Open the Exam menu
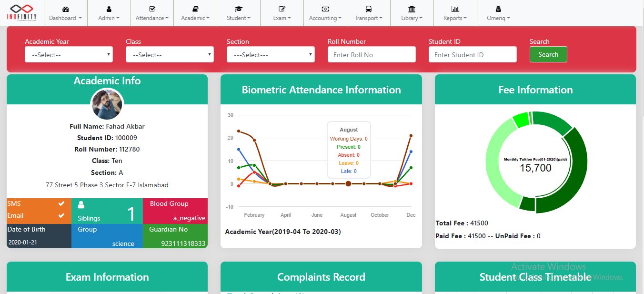The image size is (644, 294). [x=282, y=13]
